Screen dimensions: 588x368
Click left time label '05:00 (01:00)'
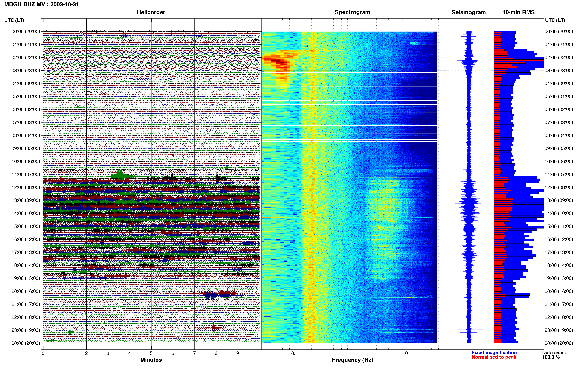pyautogui.click(x=26, y=96)
